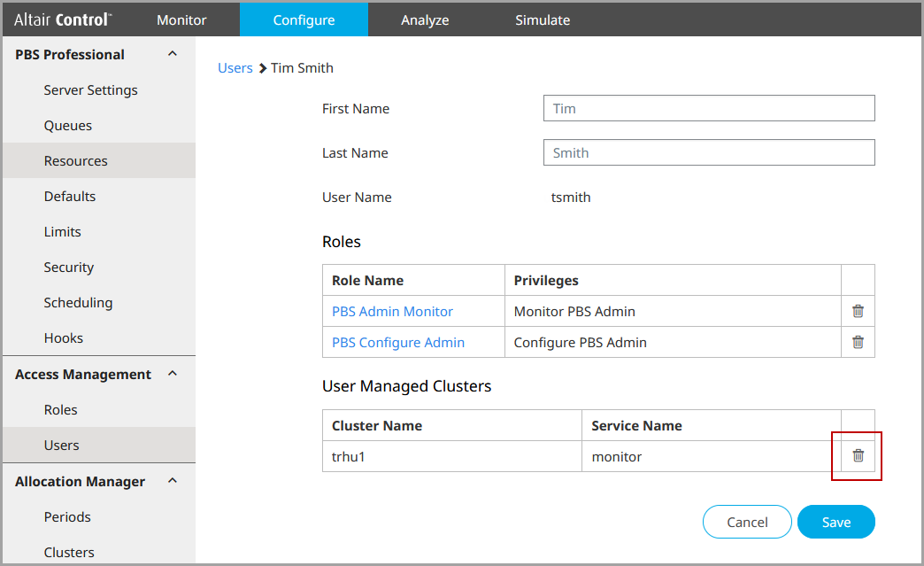Click the First Name input field
Viewport: 924px width, 566px height.
[708, 108]
